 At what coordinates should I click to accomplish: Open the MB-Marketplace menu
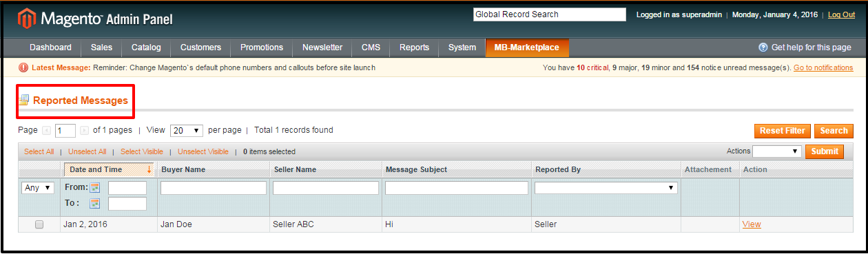(x=527, y=47)
